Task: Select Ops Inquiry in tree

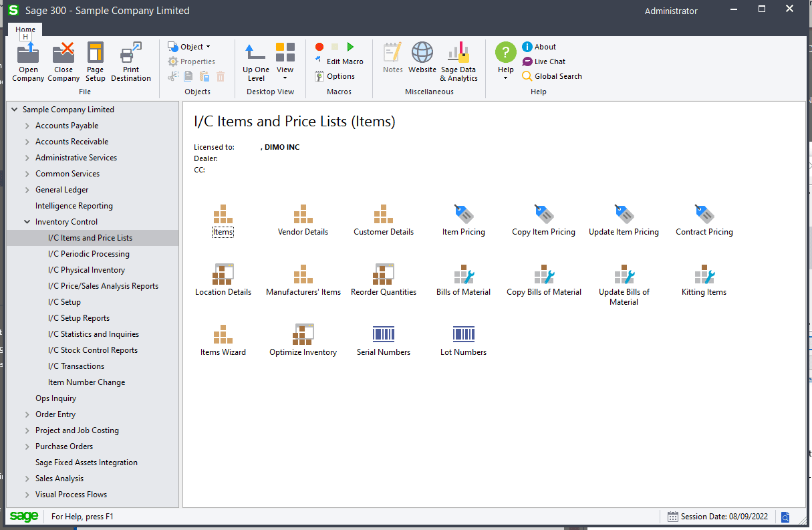Action: [55, 398]
